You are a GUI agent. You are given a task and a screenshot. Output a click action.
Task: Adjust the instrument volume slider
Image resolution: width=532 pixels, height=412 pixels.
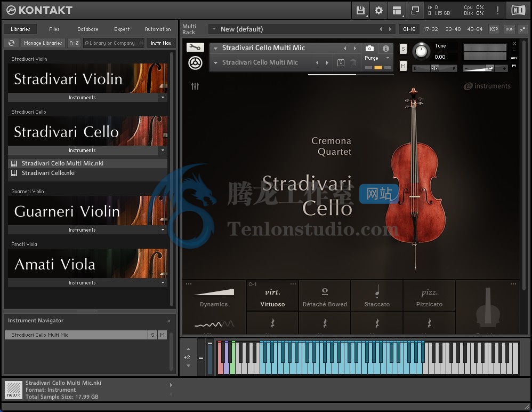coord(485,69)
